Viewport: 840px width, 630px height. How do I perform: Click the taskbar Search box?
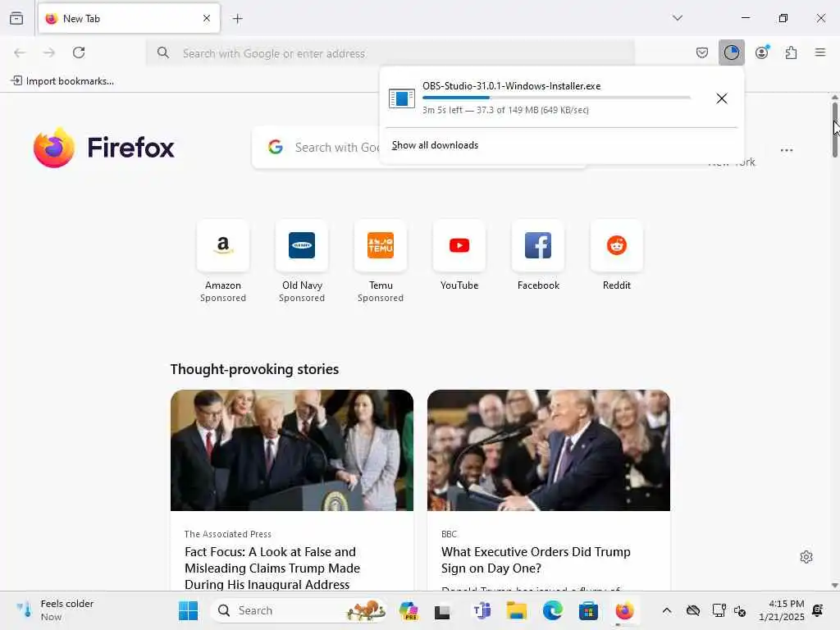[300, 610]
